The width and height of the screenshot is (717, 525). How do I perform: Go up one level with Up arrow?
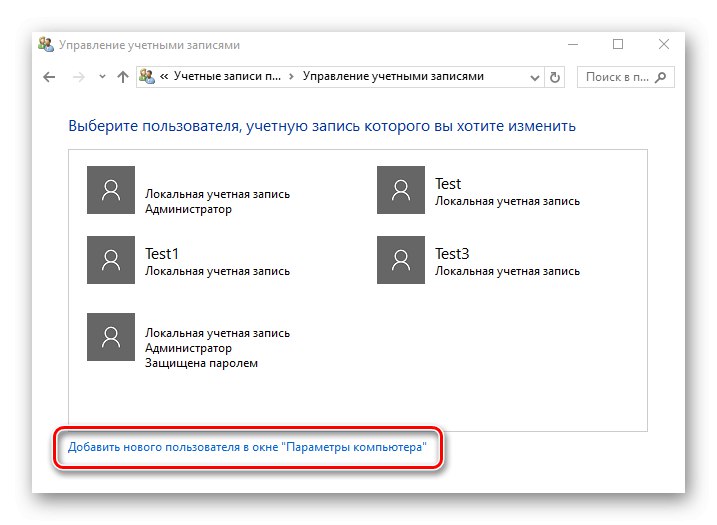coord(123,77)
